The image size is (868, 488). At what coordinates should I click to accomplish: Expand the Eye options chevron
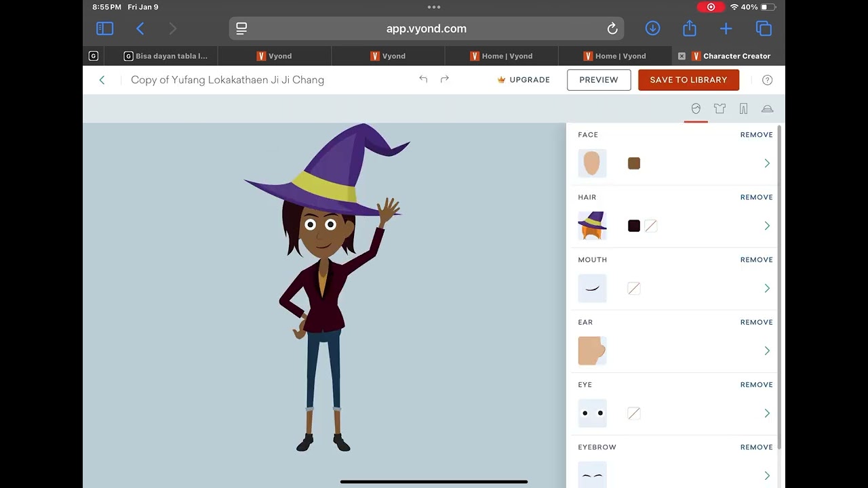[767, 413]
